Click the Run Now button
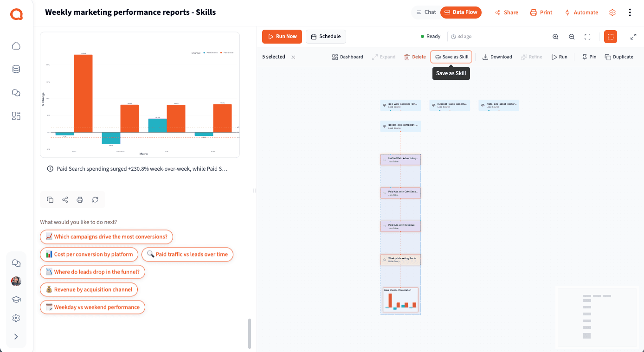Viewport: 644px width, 352px height. (x=282, y=36)
